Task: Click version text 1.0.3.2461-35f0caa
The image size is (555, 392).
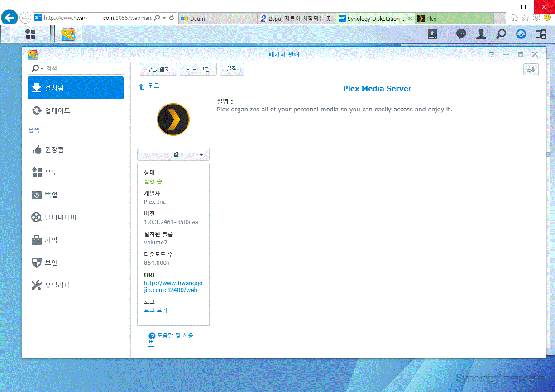Action: point(171,222)
